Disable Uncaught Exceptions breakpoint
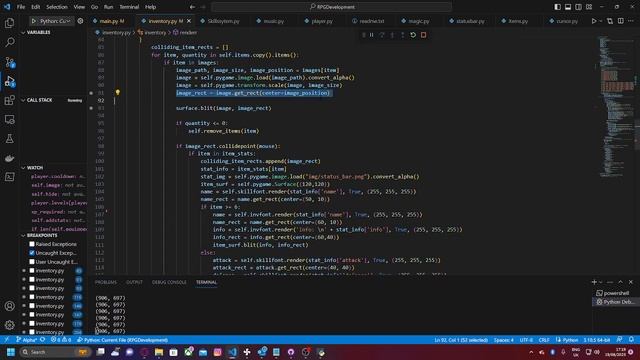The image size is (640, 360). point(32,253)
